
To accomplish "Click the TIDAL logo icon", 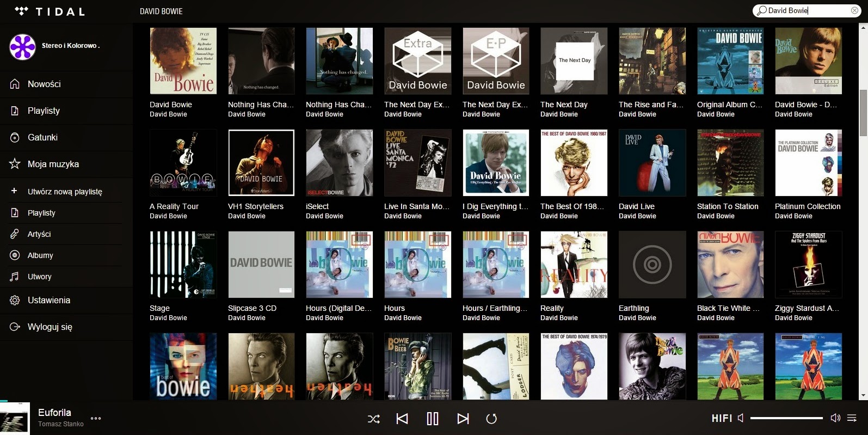I will point(21,11).
